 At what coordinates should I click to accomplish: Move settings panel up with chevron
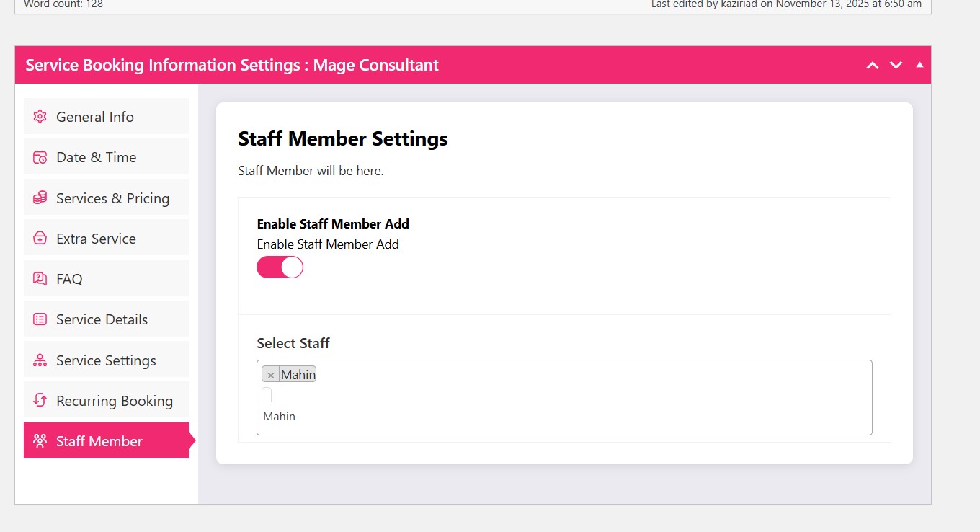[x=872, y=66]
